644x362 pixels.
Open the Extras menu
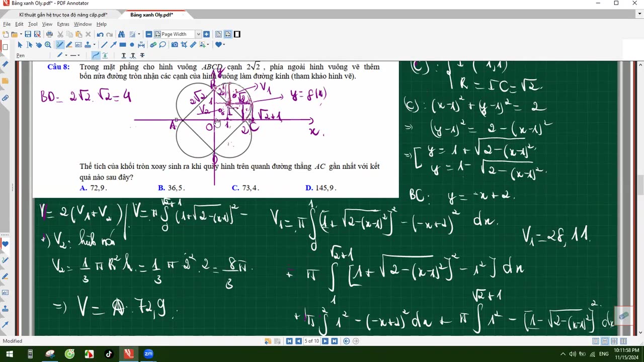[x=63, y=24]
